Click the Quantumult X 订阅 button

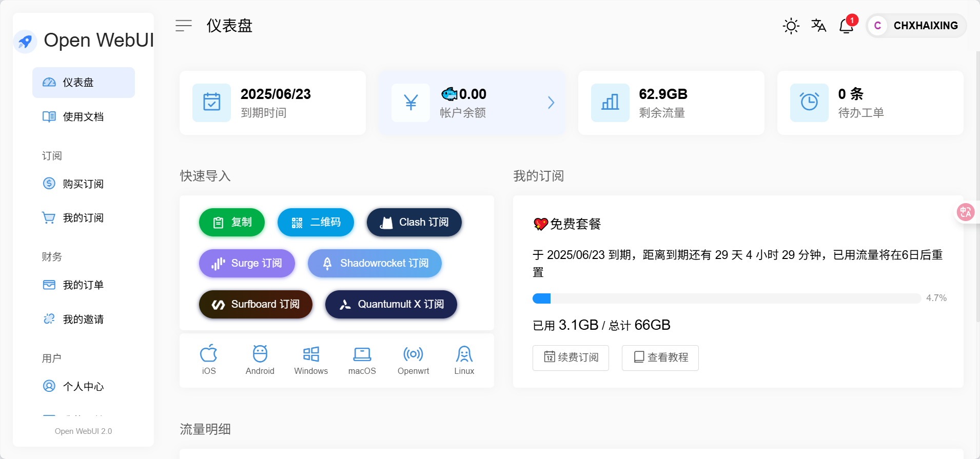point(391,304)
